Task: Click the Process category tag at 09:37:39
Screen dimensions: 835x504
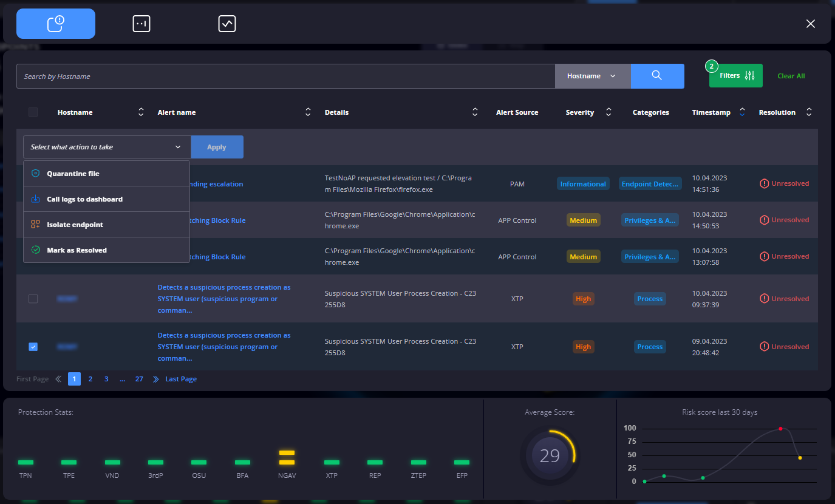Action: pos(650,299)
